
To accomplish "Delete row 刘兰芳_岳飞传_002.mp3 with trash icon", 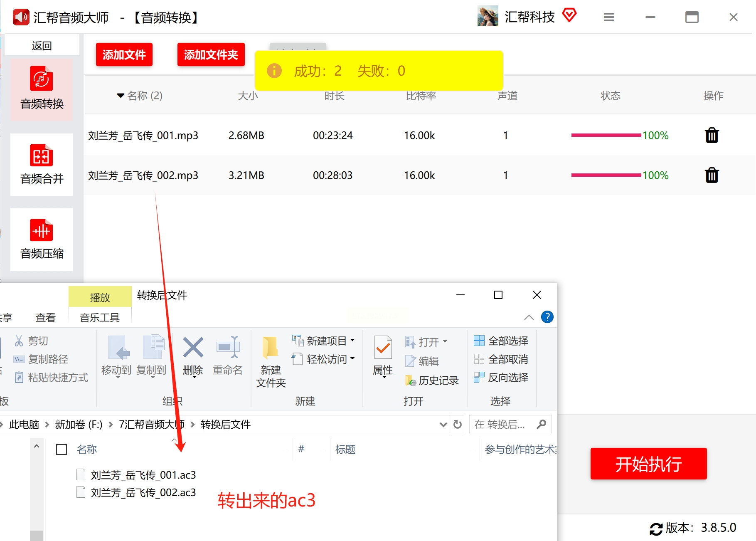I will pyautogui.click(x=712, y=175).
